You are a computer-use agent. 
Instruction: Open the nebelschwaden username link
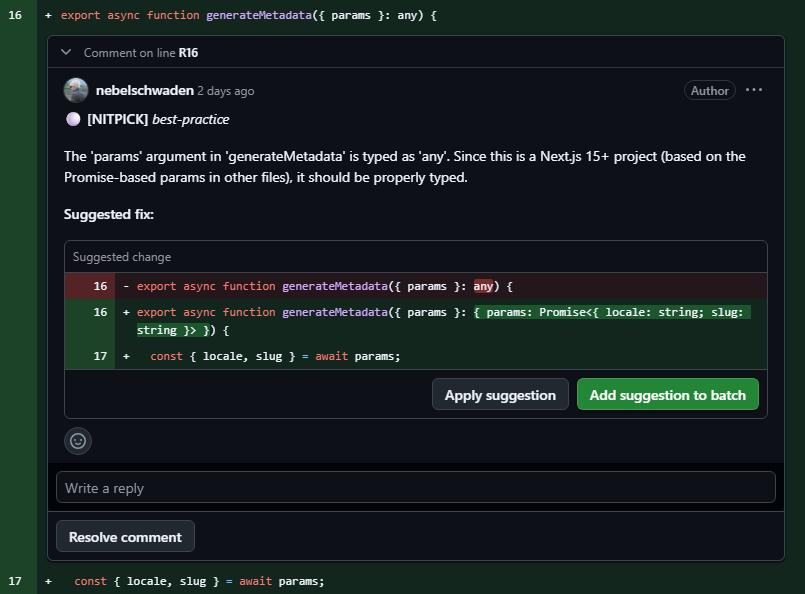(144, 91)
